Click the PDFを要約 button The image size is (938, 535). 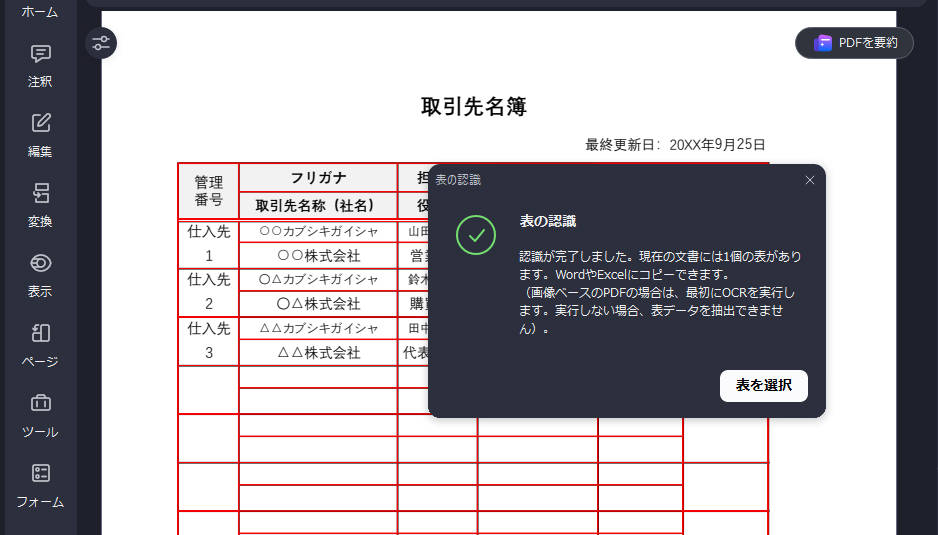click(x=854, y=43)
